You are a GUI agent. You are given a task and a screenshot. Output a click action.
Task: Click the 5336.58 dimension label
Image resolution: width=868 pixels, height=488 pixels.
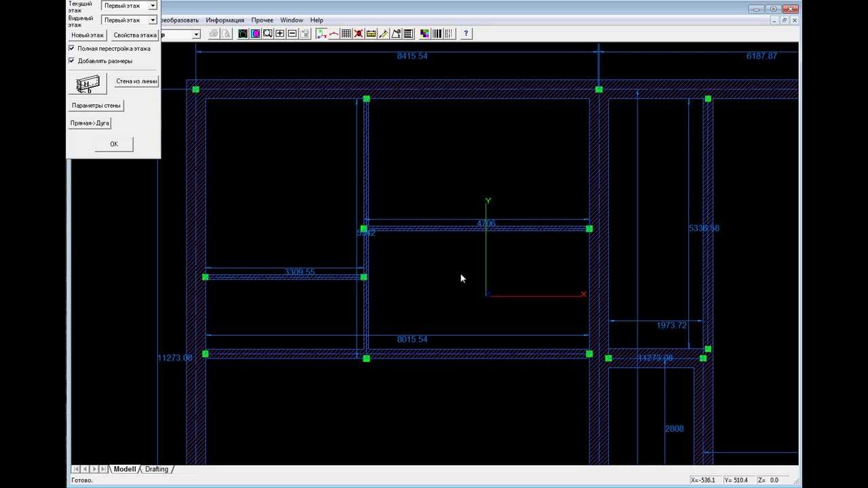pos(704,228)
